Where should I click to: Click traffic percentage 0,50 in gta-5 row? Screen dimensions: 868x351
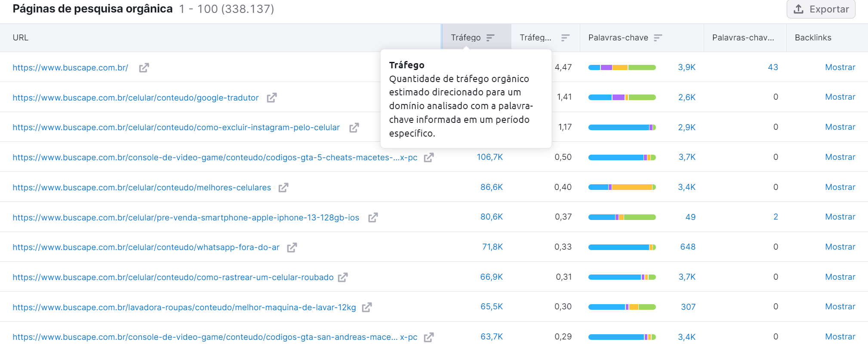click(563, 157)
